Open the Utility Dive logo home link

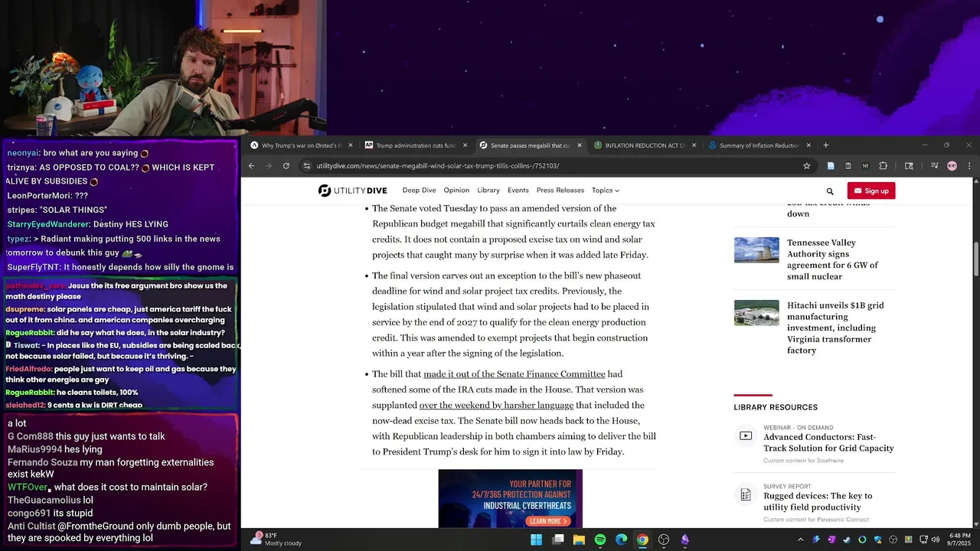click(x=353, y=191)
